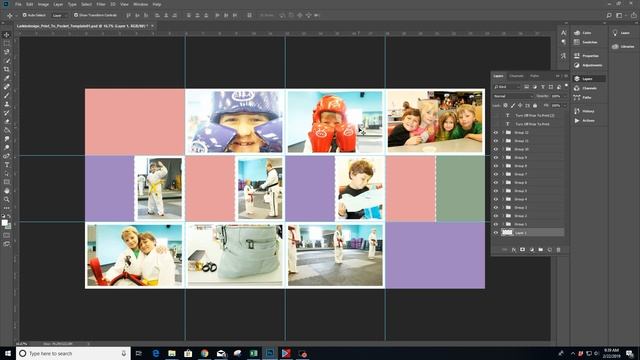The image size is (640, 360).
Task: Click the trash icon in Layers panel
Action: point(558,249)
